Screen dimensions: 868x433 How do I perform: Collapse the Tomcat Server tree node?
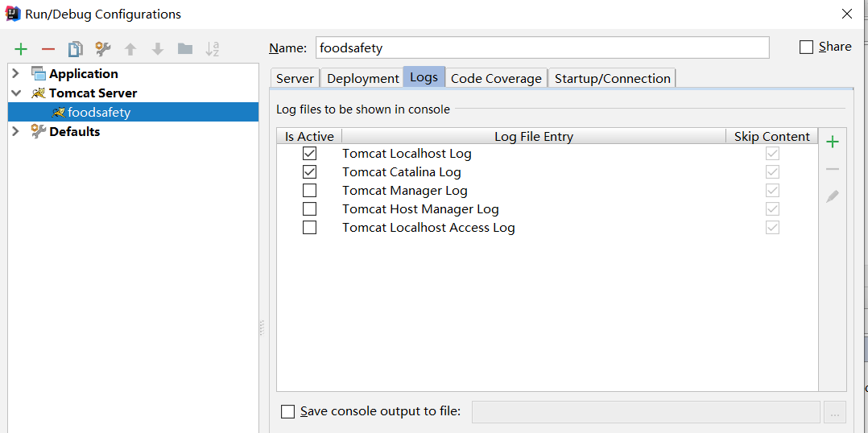pyautogui.click(x=15, y=93)
